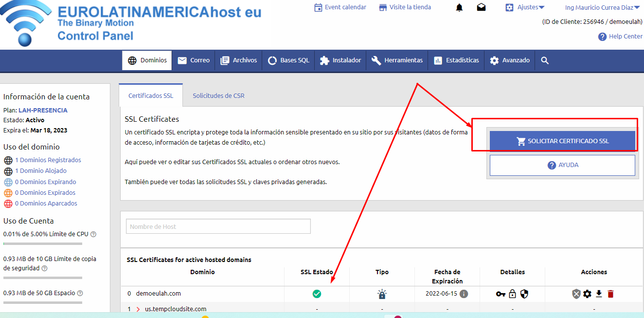Open the envelope messages icon in header
The height and width of the screenshot is (318, 644).
coord(481,7)
